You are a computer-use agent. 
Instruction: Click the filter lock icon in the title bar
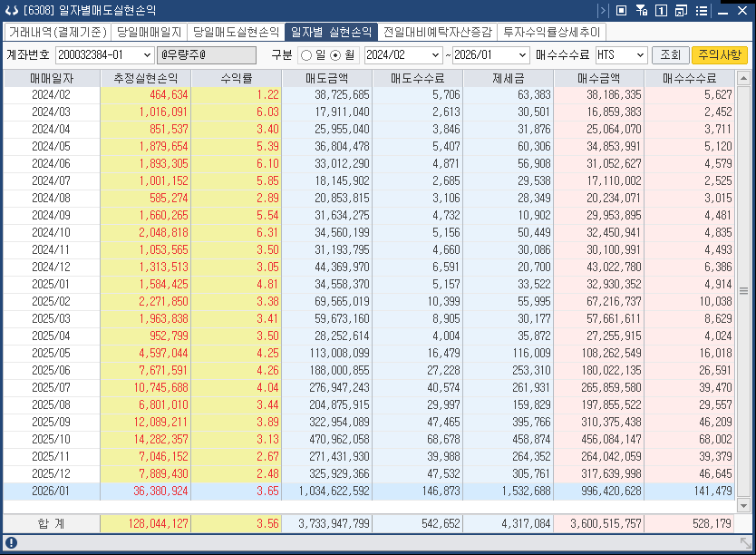[x=642, y=10]
